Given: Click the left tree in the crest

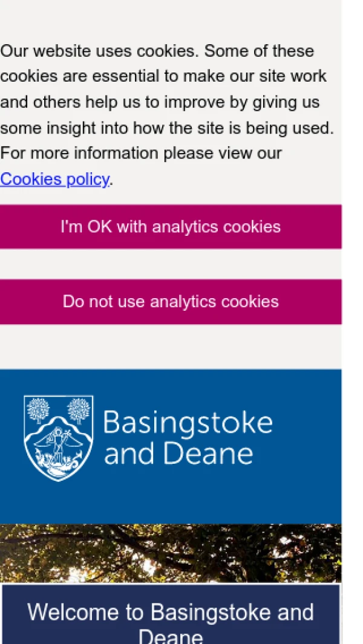Looking at the screenshot, I should point(38,409).
